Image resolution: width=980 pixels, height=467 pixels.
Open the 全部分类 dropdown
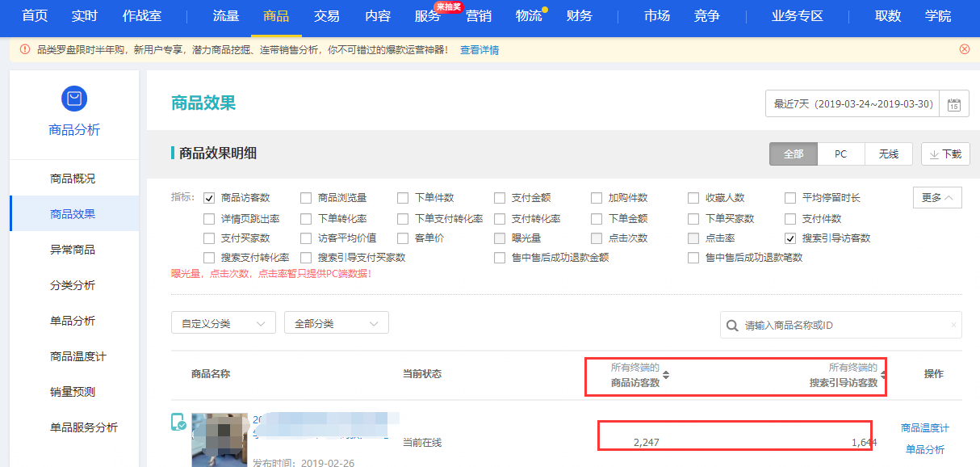coord(337,323)
